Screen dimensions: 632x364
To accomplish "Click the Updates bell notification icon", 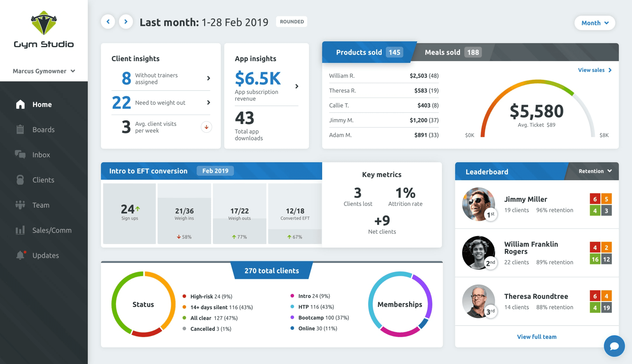I will point(20,255).
